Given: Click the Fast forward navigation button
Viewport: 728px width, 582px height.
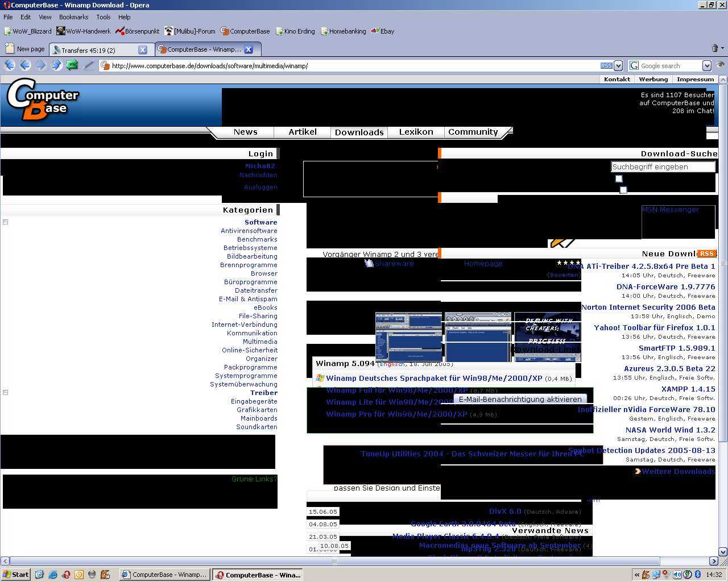Looking at the screenshot, I should point(56,65).
